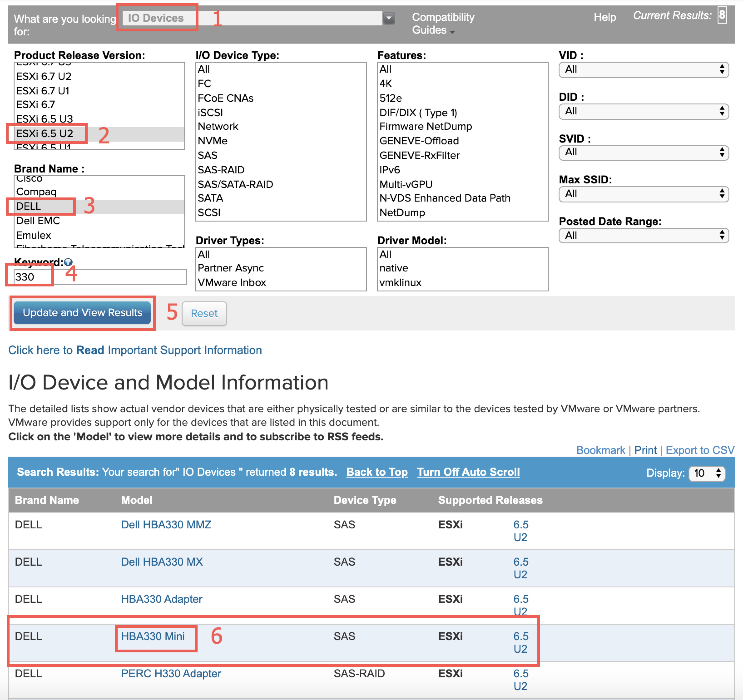
Task: Select SCSI device type
Action: (281, 212)
